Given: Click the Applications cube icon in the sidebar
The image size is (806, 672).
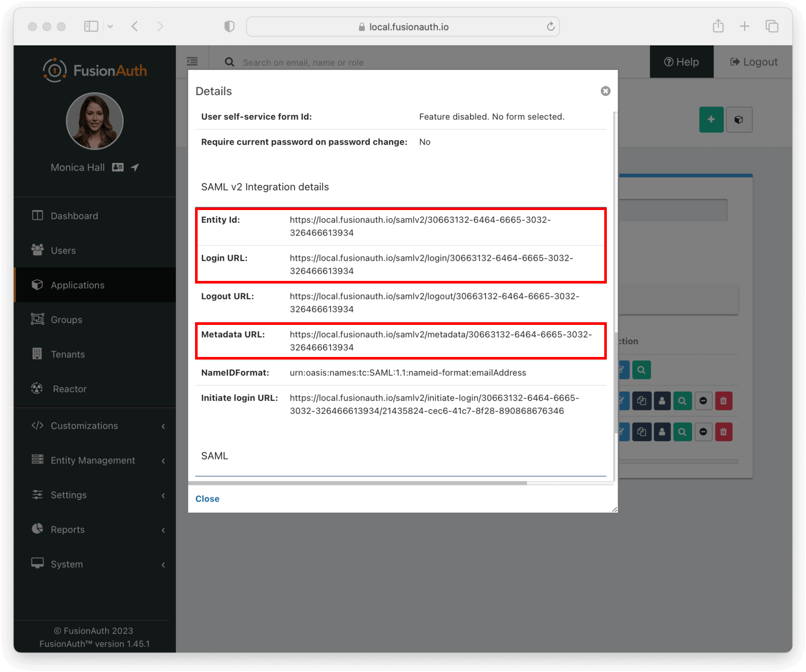Looking at the screenshot, I should (37, 285).
